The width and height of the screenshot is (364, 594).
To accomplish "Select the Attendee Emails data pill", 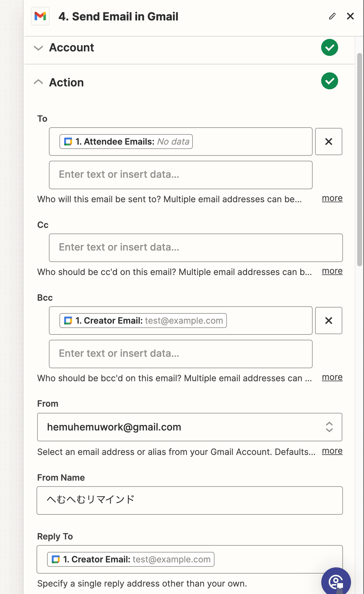I will pyautogui.click(x=126, y=142).
